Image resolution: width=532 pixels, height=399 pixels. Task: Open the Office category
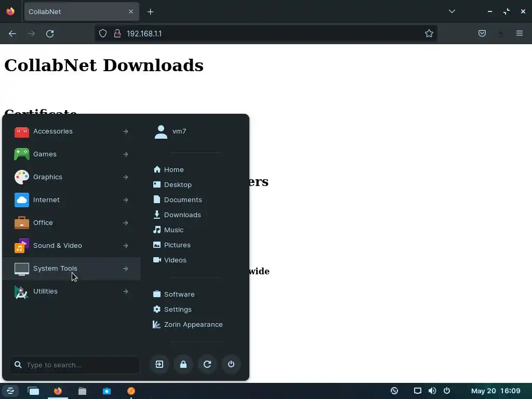point(71,223)
